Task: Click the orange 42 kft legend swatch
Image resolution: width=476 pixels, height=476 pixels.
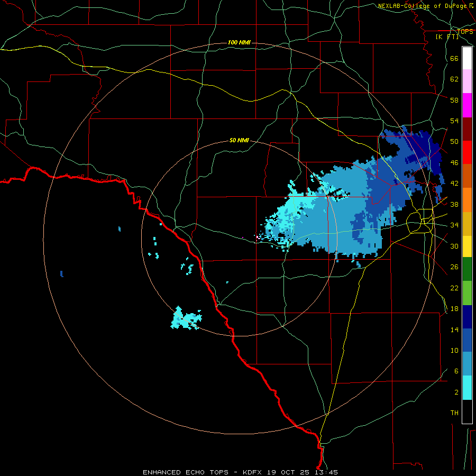Action: [467, 200]
